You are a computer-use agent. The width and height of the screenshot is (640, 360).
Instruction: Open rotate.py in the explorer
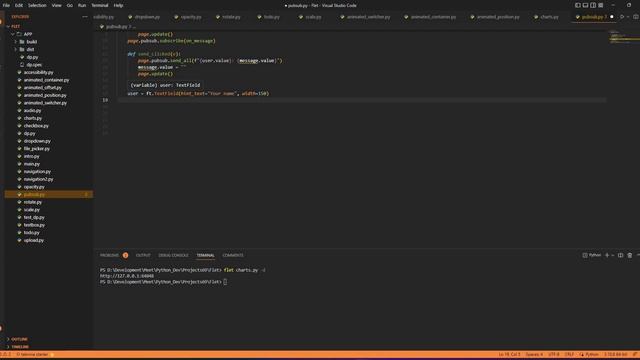point(33,202)
